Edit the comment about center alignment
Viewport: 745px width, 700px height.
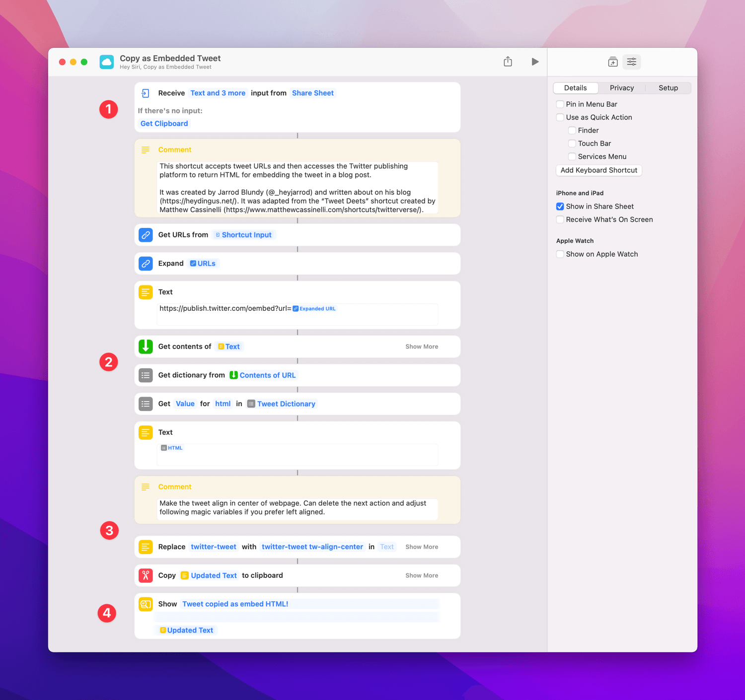298,509
